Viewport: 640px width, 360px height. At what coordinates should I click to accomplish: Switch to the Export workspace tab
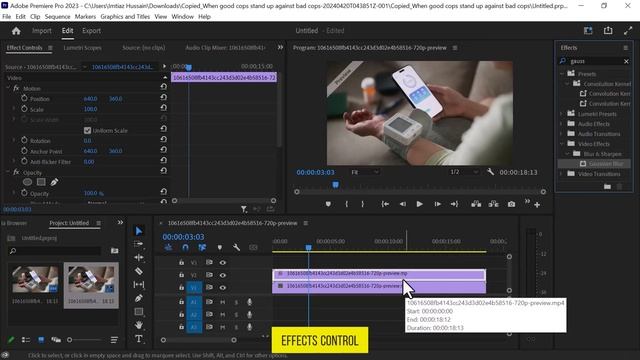tap(91, 31)
